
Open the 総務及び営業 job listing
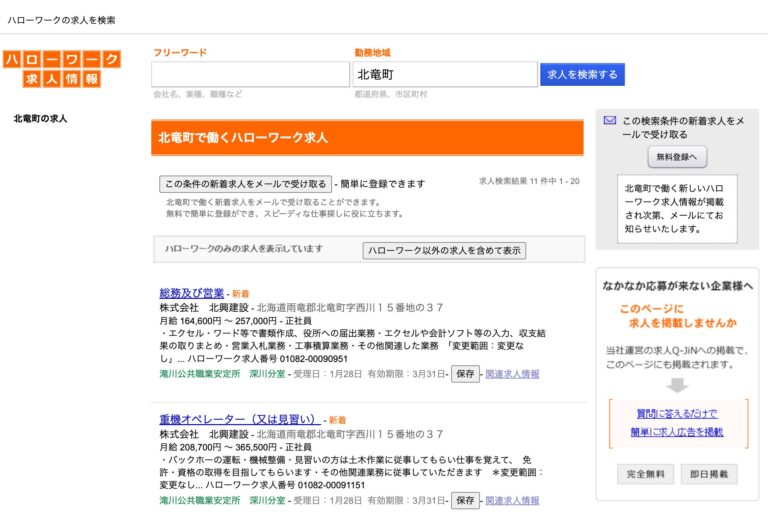[191, 293]
